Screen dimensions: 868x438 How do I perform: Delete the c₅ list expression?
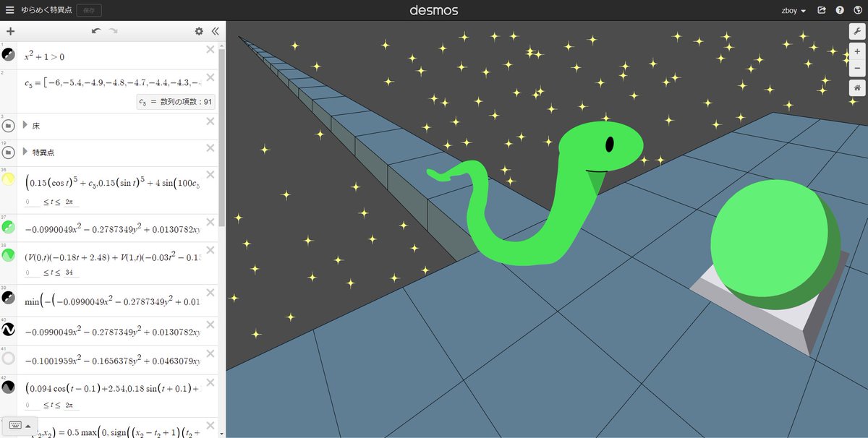pyautogui.click(x=210, y=77)
